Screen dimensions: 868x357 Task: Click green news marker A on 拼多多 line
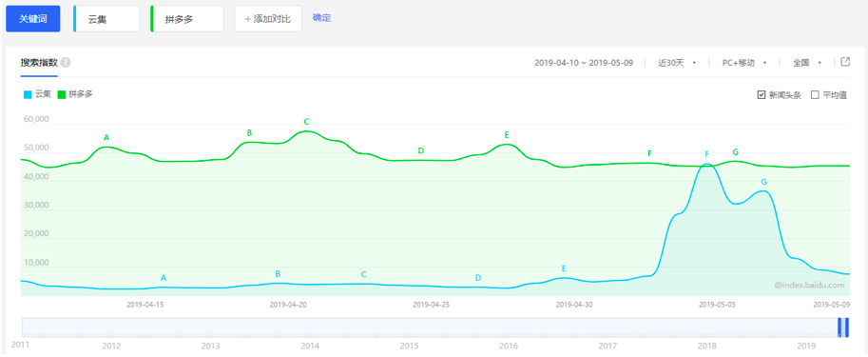(x=106, y=137)
